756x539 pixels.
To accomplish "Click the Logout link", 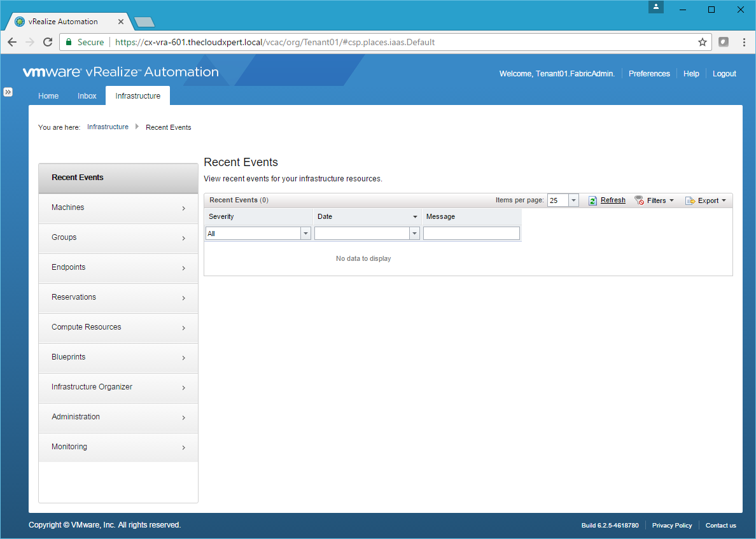I will click(724, 74).
